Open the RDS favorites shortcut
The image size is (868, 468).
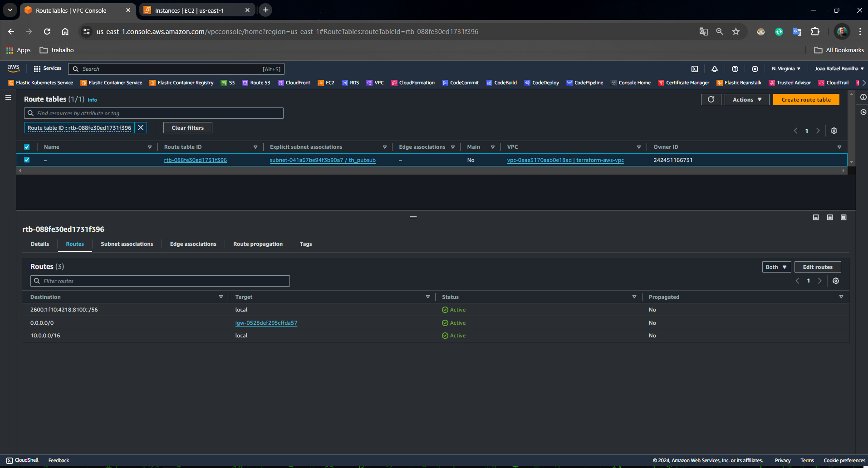pos(351,83)
